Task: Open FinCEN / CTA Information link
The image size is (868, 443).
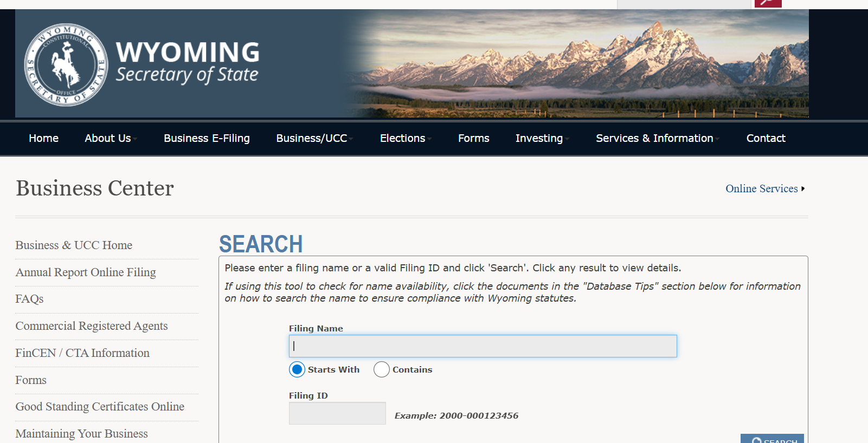Action: tap(82, 353)
